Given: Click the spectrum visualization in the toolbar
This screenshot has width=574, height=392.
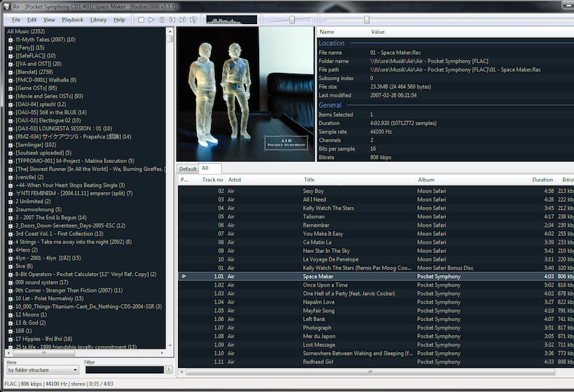Looking at the screenshot, I should [232, 20].
